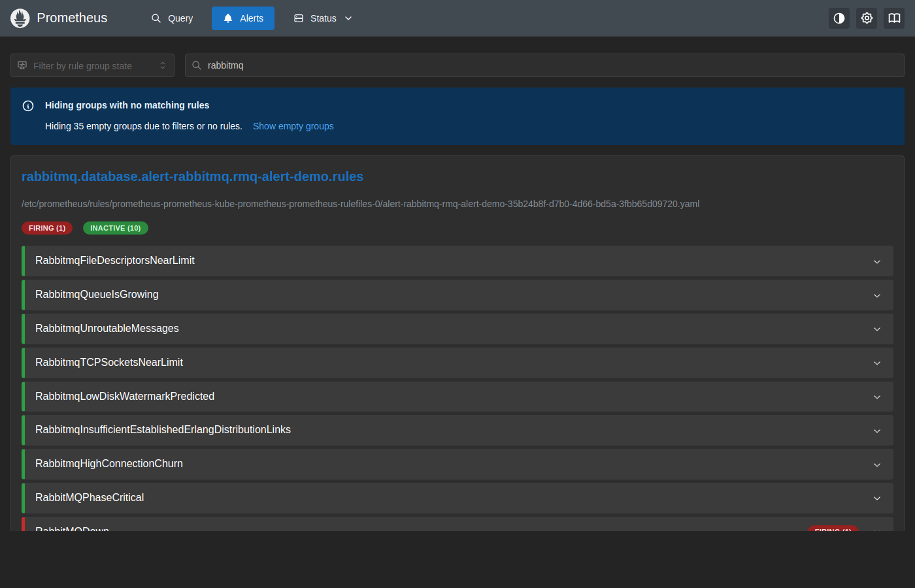Open the settings gear icon
The image size is (915, 588).
(x=867, y=18)
